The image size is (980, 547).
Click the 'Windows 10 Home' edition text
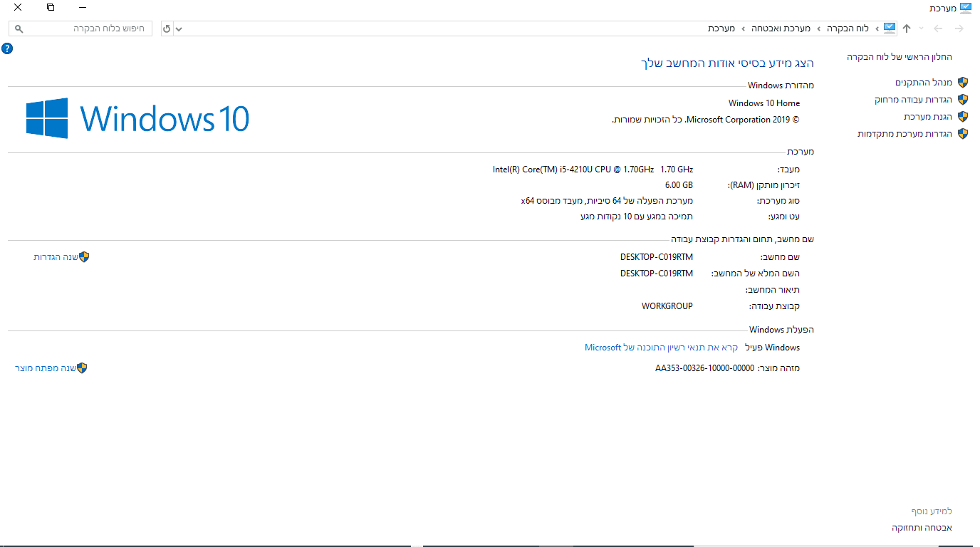pos(764,103)
